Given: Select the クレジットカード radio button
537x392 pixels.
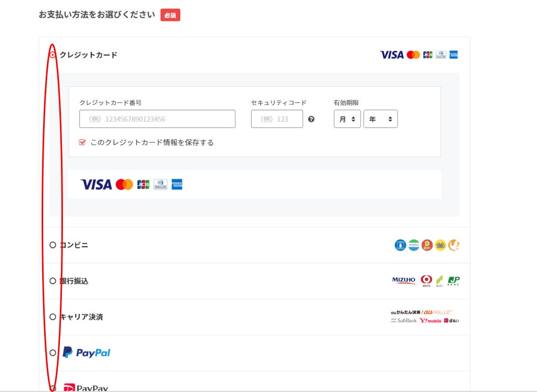Looking at the screenshot, I should pyautogui.click(x=53, y=55).
